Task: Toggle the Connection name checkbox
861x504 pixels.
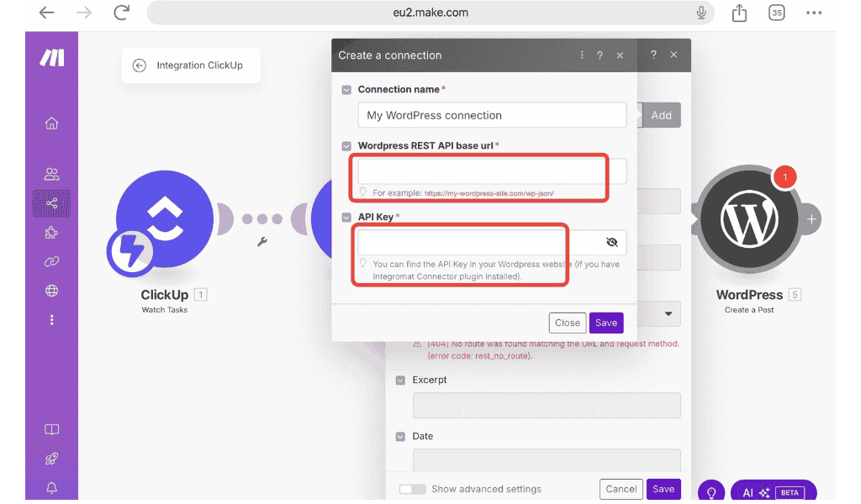Action: (x=346, y=90)
